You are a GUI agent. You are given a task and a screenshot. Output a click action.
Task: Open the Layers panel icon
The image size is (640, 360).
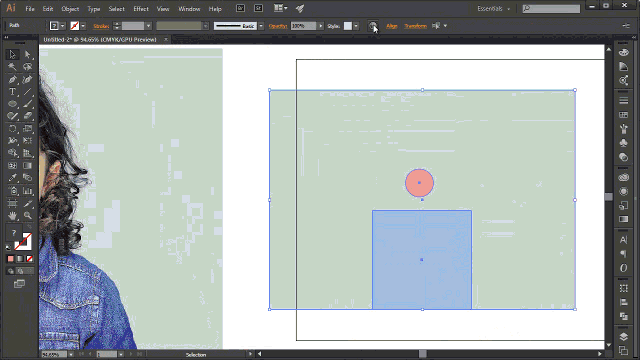623,337
